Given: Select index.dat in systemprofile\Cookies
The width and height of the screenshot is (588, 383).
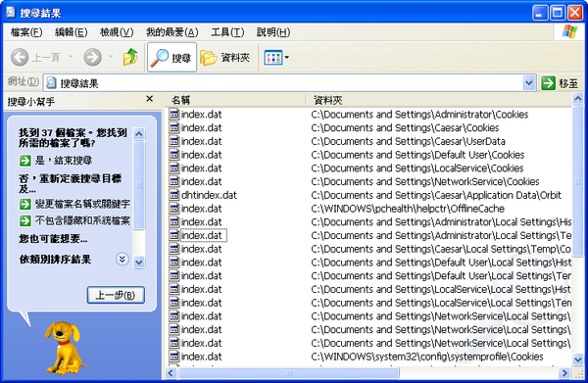Looking at the screenshot, I should click(201, 357).
